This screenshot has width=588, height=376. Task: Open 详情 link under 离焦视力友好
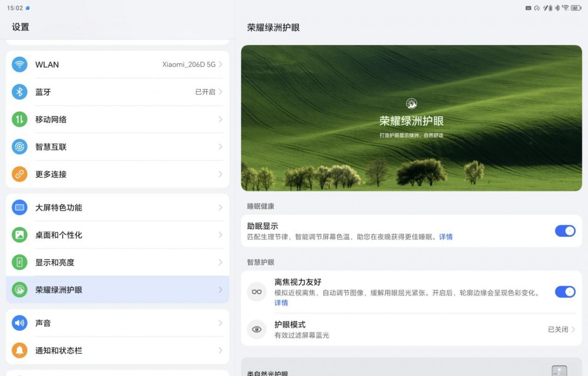tap(281, 303)
